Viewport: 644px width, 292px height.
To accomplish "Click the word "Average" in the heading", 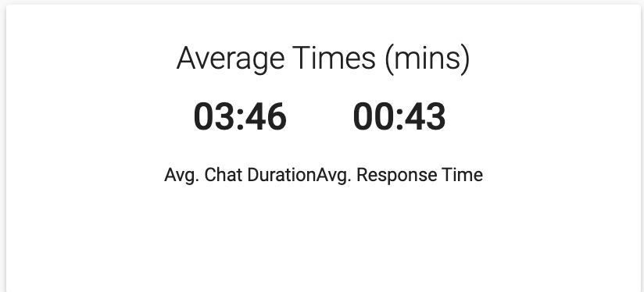I will point(231,60).
